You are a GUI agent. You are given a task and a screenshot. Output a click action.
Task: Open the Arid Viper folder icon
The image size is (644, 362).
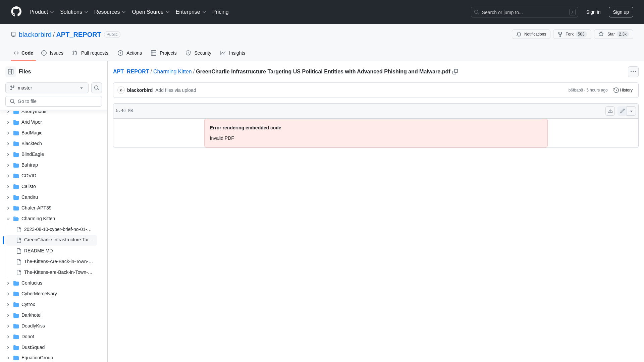click(16, 122)
